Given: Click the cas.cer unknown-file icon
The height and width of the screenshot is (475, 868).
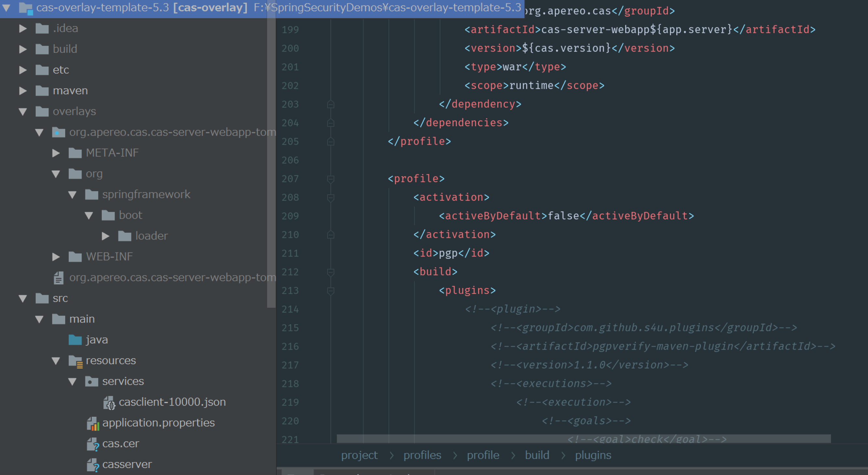Looking at the screenshot, I should pyautogui.click(x=93, y=444).
